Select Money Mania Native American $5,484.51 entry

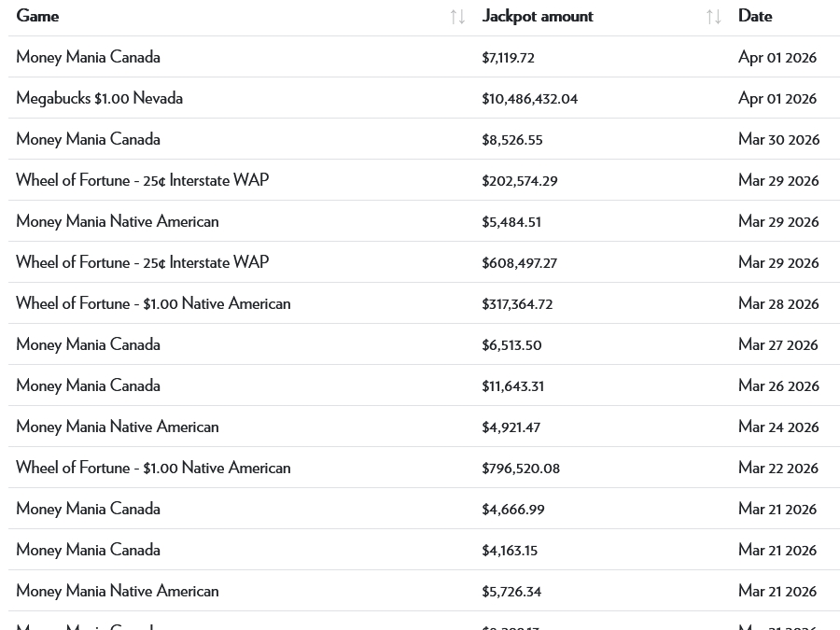(x=118, y=221)
